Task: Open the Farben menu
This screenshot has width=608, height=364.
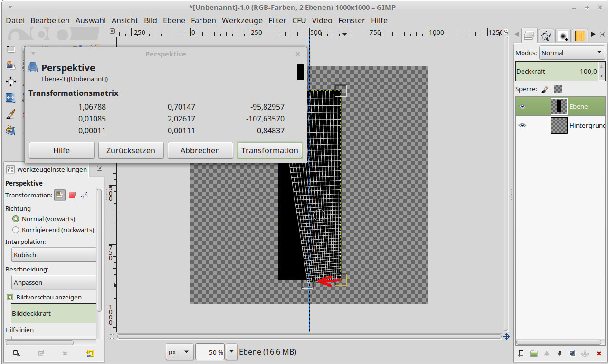Action: point(203,20)
